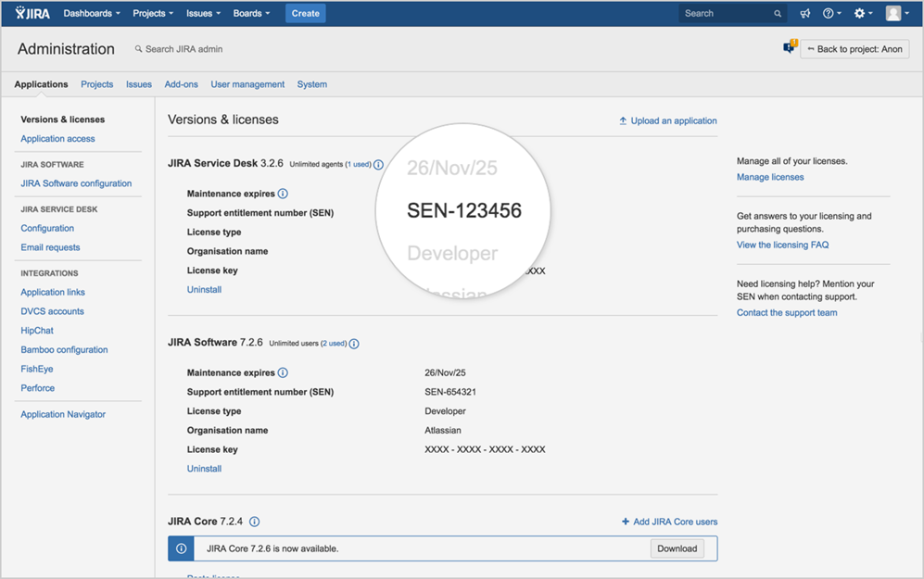Click info icon next to JIRA Software users
The width and height of the screenshot is (924, 579).
pyautogui.click(x=354, y=344)
